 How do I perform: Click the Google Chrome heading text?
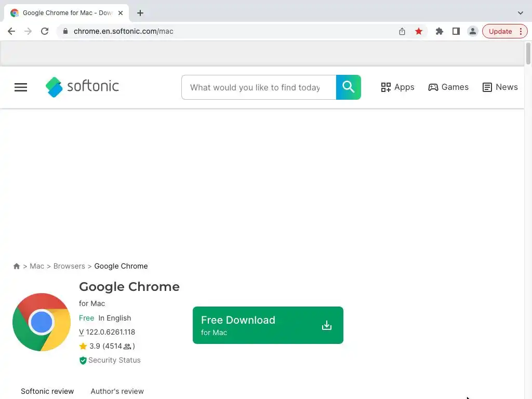click(129, 287)
